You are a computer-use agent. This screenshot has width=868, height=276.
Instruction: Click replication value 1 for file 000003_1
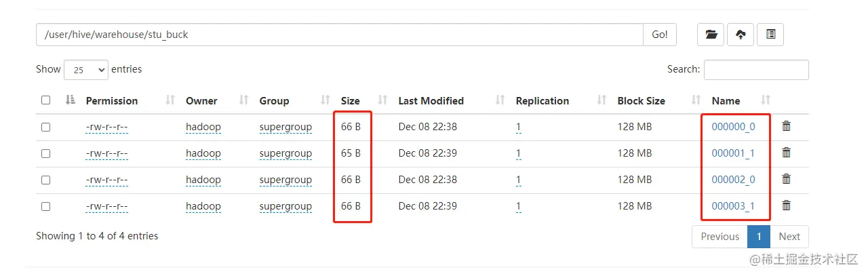(x=519, y=206)
